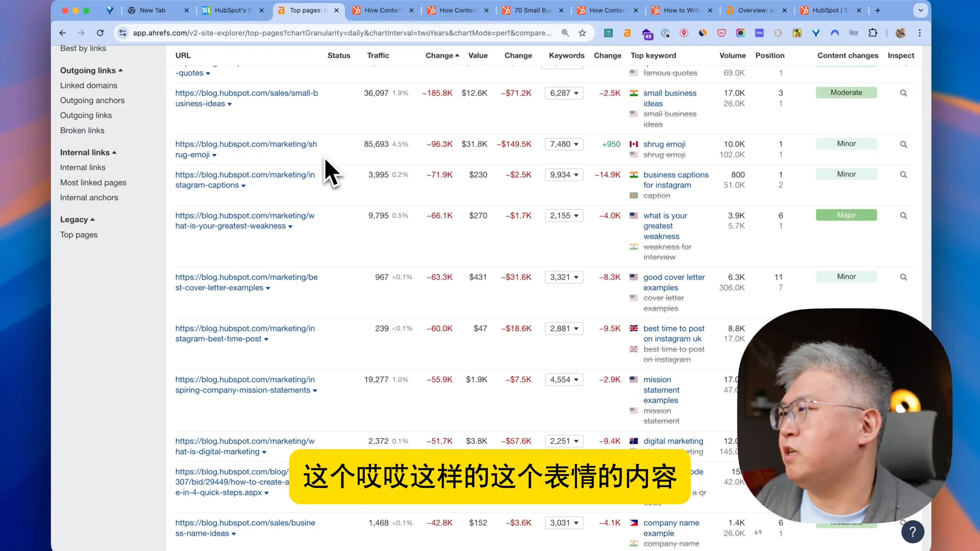Click the Major content changes badge

(846, 215)
